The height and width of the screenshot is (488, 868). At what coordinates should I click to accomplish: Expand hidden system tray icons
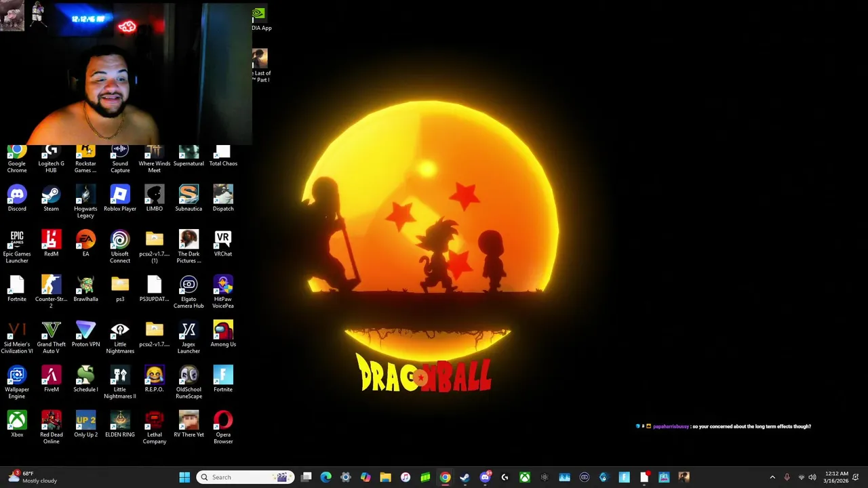[x=772, y=477]
